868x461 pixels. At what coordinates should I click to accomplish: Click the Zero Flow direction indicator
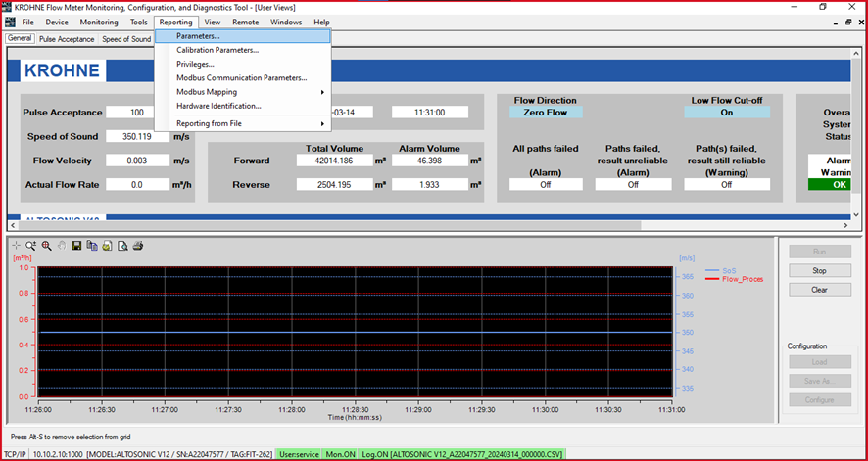546,113
